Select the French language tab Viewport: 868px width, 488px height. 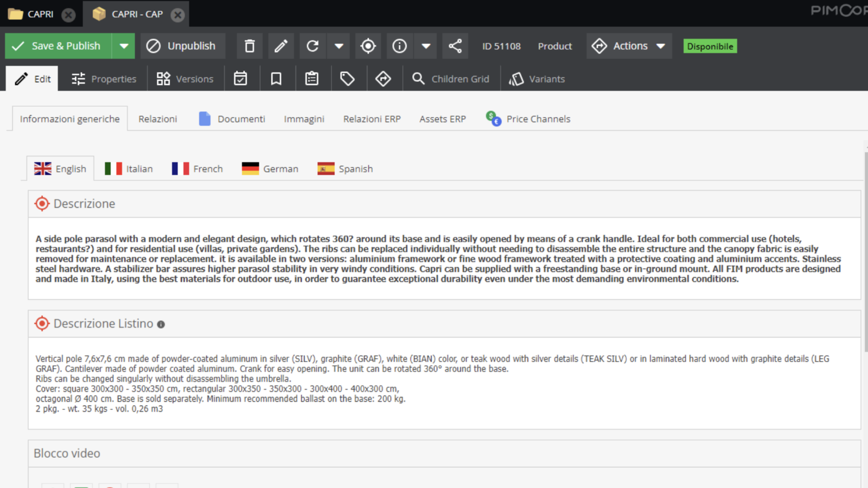(x=197, y=169)
